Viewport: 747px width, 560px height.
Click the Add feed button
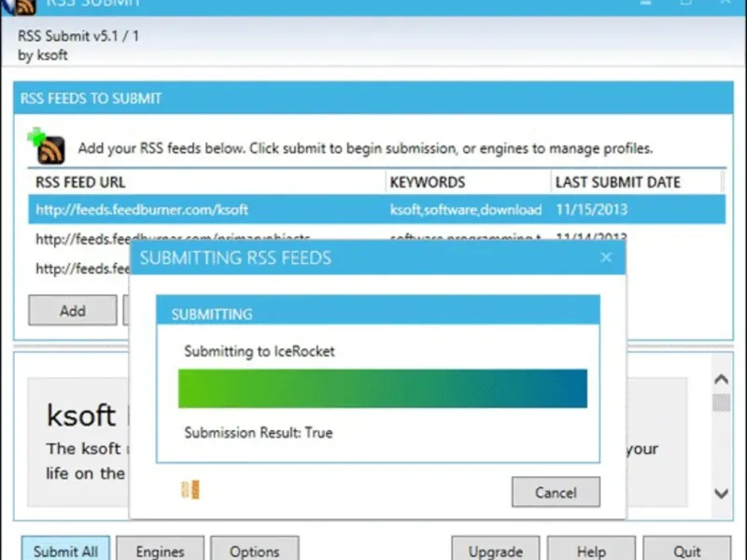click(x=73, y=311)
